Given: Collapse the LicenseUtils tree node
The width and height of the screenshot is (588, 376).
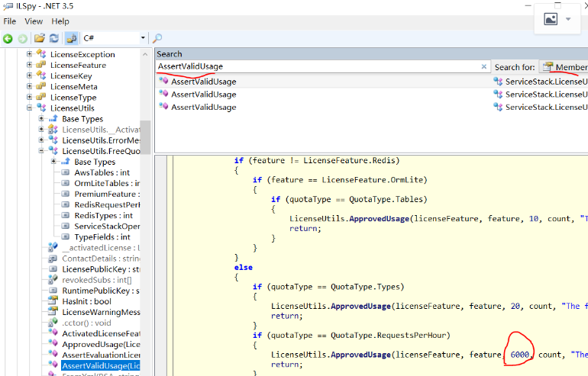Looking at the screenshot, I should click(30, 108).
